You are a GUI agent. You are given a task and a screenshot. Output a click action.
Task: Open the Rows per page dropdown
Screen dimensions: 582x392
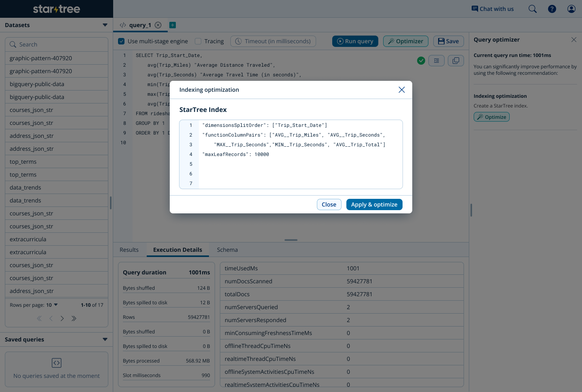click(x=52, y=305)
